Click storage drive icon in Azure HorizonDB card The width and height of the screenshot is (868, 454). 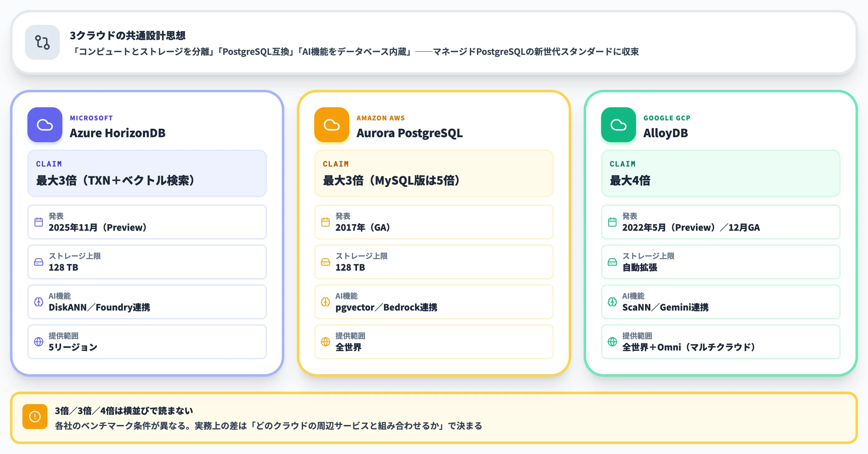(x=39, y=262)
